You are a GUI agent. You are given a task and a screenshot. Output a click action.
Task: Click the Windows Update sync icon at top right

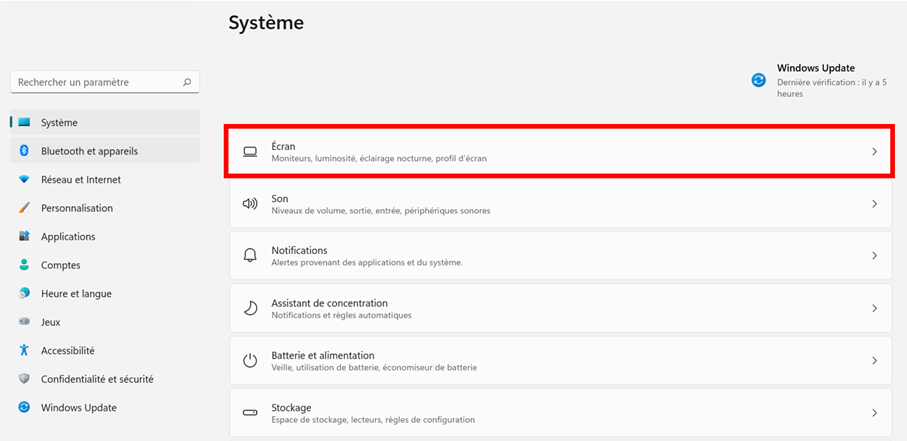click(x=759, y=80)
